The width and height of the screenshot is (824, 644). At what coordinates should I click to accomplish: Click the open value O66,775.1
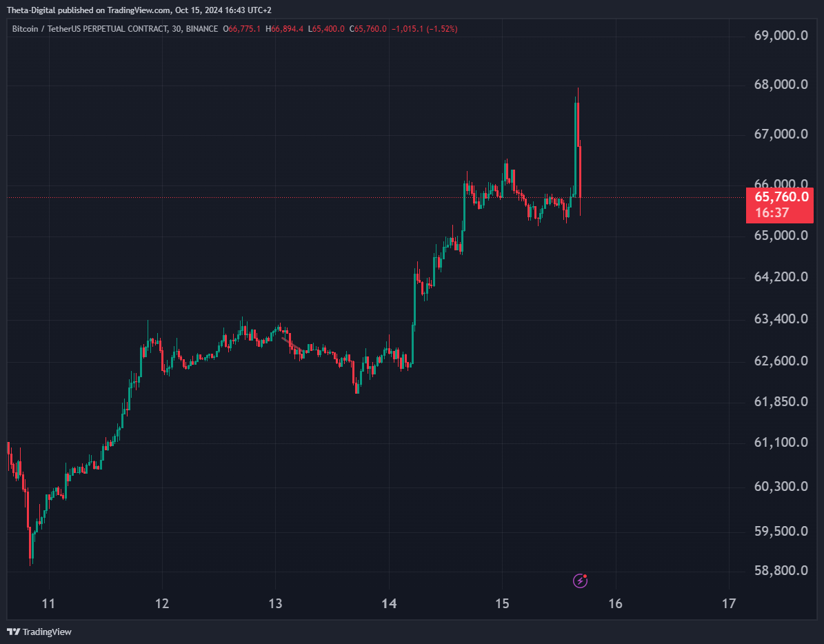tap(241, 29)
